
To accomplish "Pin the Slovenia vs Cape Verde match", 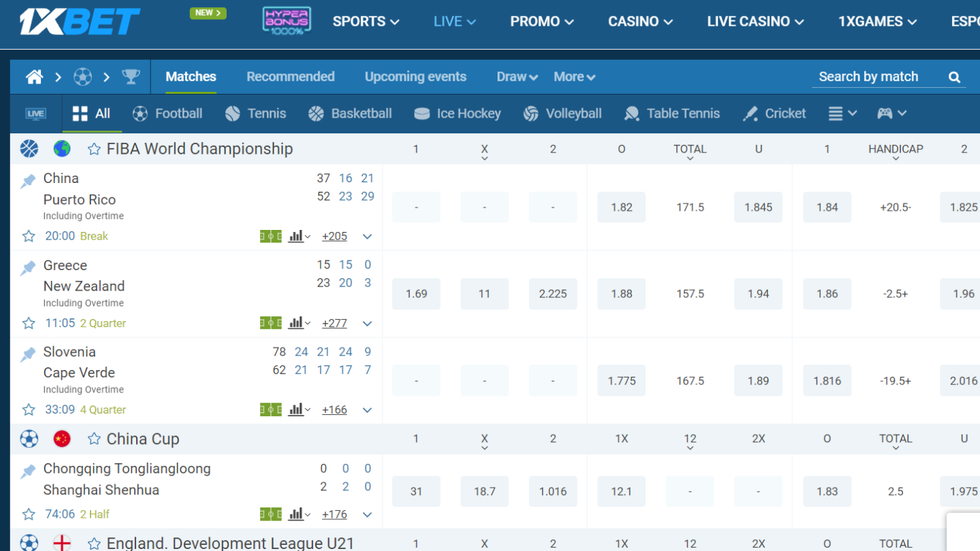I will pyautogui.click(x=28, y=354).
